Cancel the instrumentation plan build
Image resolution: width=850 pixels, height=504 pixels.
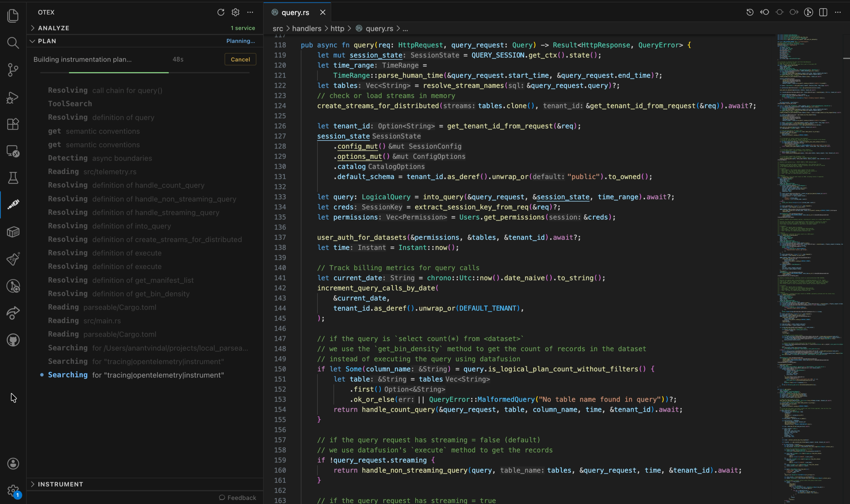[240, 59]
